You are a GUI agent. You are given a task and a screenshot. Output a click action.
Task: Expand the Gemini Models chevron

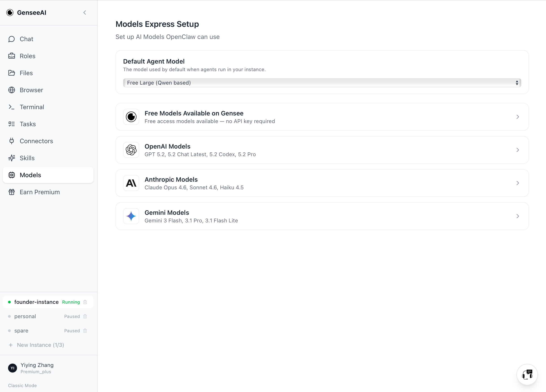click(518, 216)
